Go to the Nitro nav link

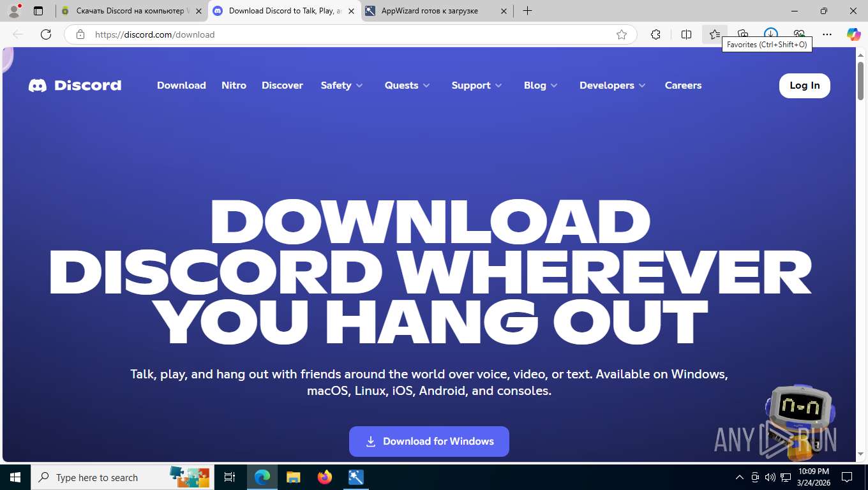click(x=234, y=85)
